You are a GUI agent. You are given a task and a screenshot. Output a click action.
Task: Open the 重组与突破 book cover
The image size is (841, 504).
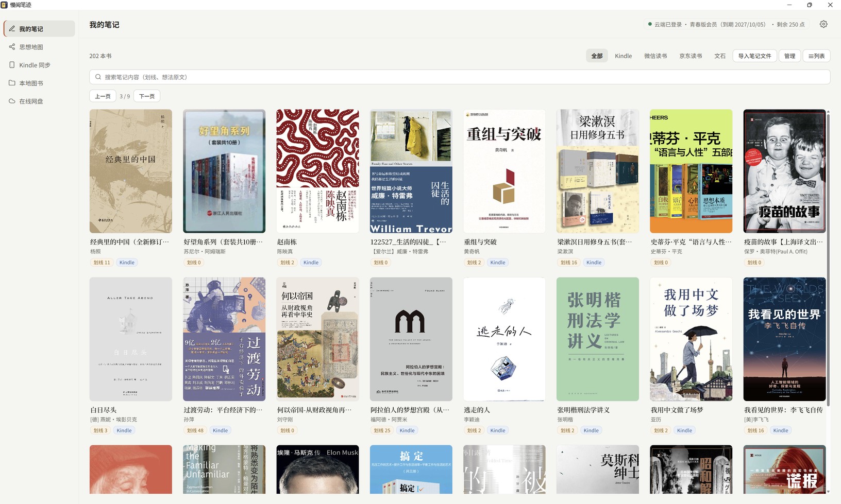[504, 171]
